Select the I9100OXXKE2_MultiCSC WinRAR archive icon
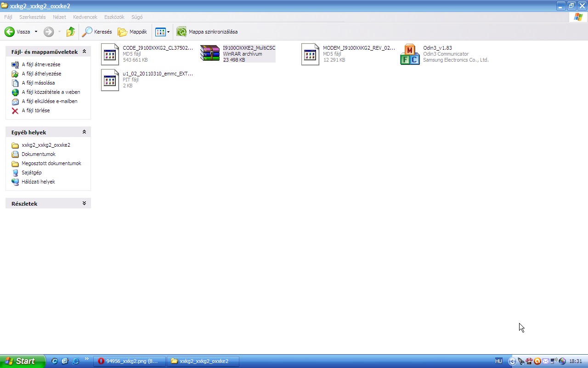This screenshot has width=588, height=368. (210, 53)
